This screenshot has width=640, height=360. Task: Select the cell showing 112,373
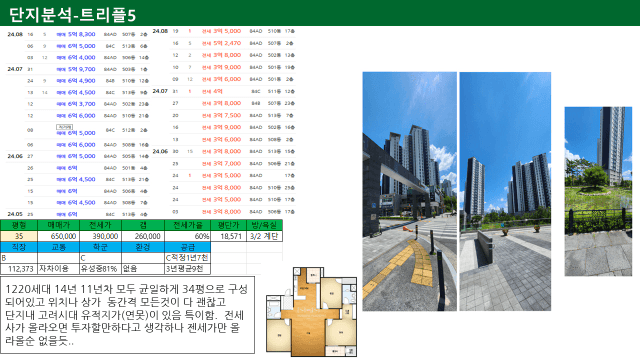tap(19, 269)
